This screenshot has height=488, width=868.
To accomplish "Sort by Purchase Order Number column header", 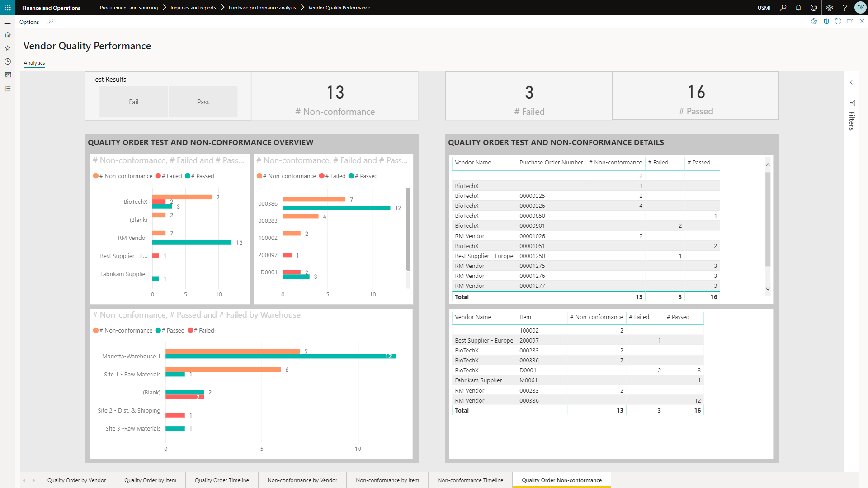I will tap(551, 163).
